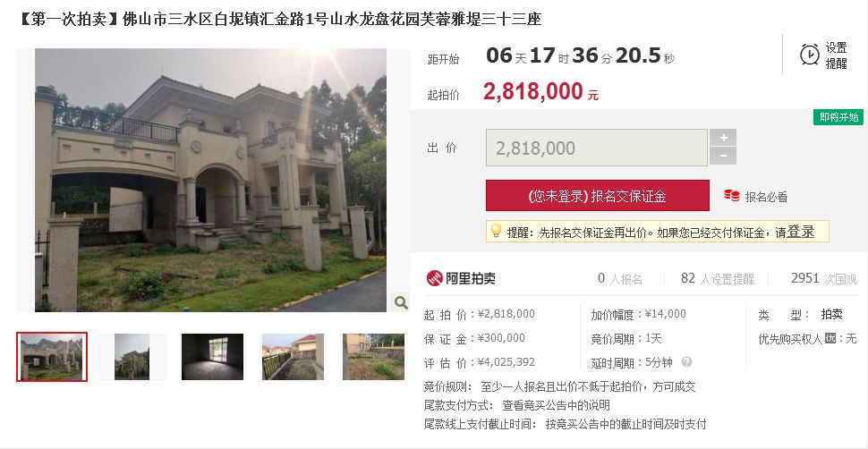Decrease bid with the minus button
This screenshot has height=449, width=868.
click(x=723, y=157)
